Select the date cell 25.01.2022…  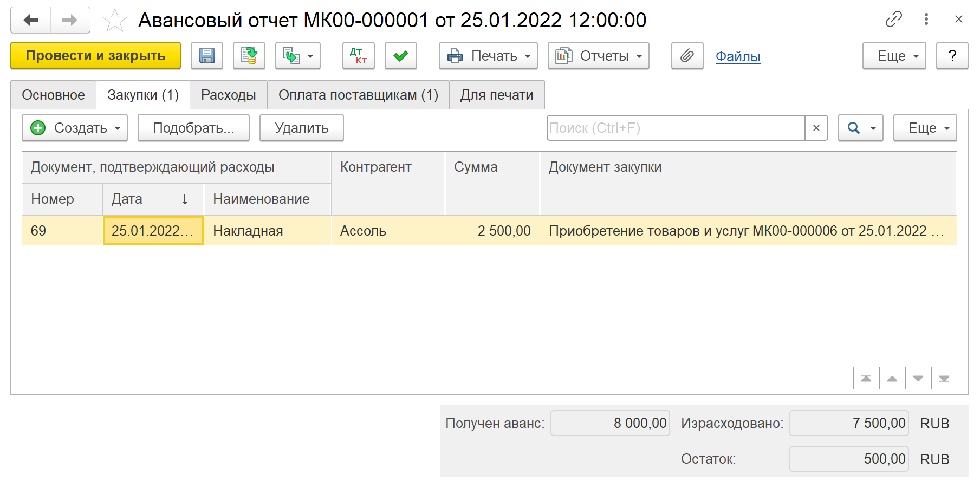(x=153, y=231)
